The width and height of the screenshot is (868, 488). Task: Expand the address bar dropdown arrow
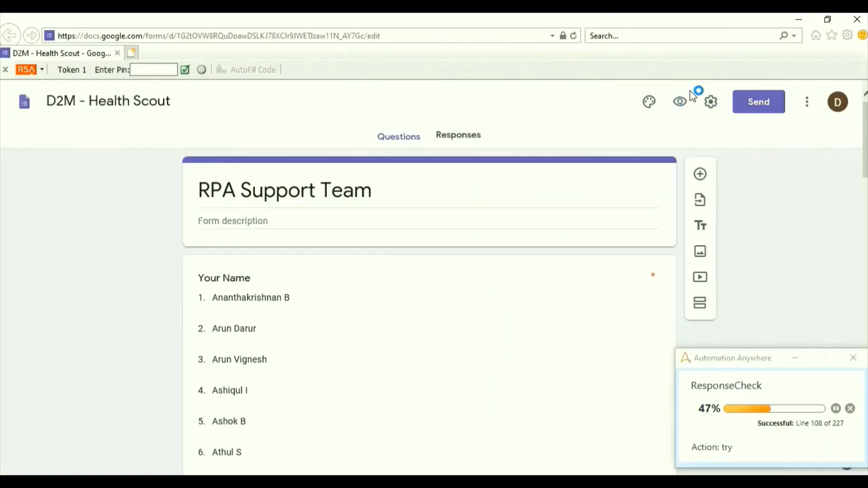point(552,36)
